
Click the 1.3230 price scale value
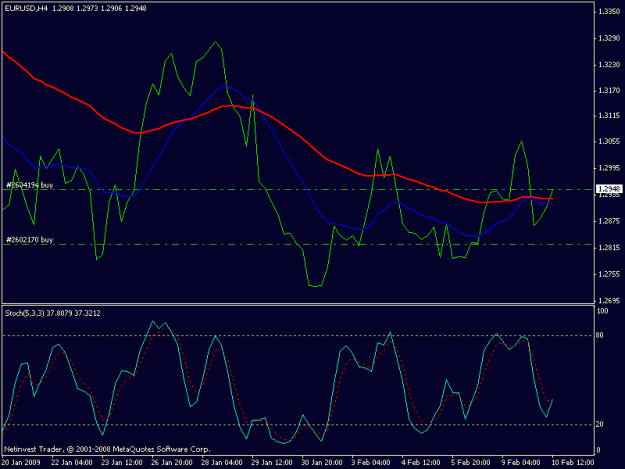coord(609,65)
